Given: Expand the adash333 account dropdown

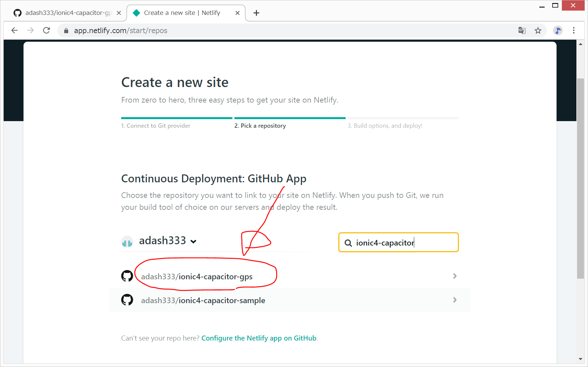Looking at the screenshot, I should [194, 241].
